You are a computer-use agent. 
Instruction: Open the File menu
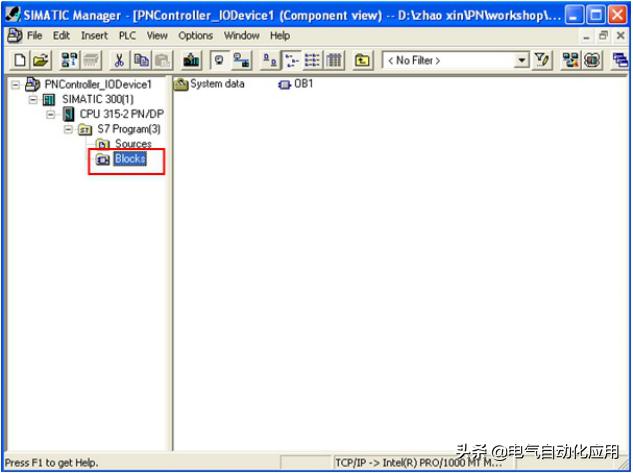[34, 36]
